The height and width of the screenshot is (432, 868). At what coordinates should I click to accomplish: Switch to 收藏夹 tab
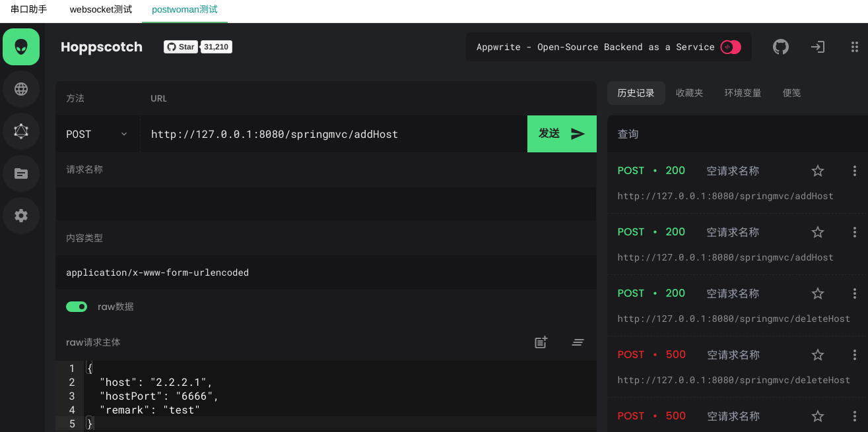(x=690, y=93)
